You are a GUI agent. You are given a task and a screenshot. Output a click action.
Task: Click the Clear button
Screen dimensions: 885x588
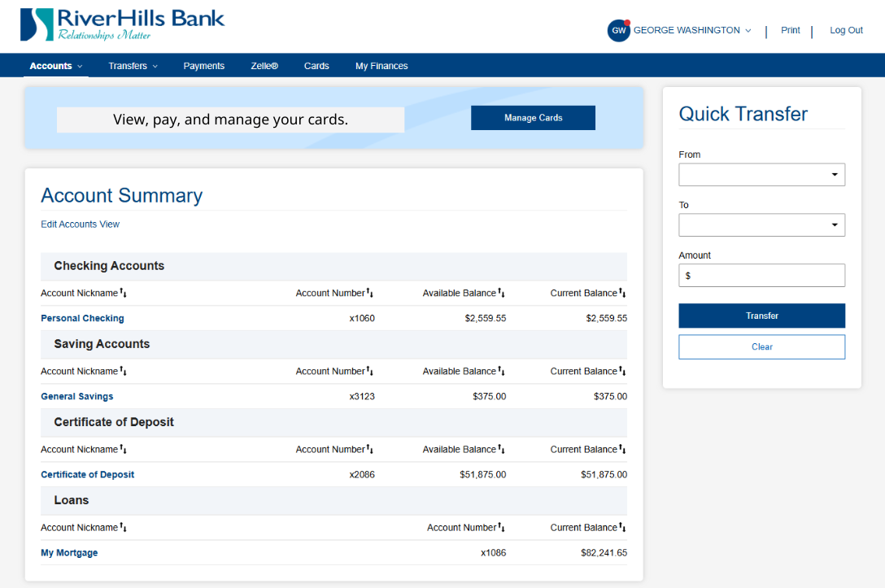[761, 347]
